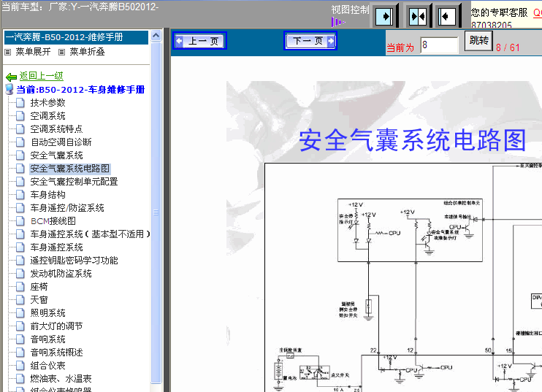This screenshot has width=542, height=392.
Task: Open the 空调系统特点 entry
Action: point(56,128)
